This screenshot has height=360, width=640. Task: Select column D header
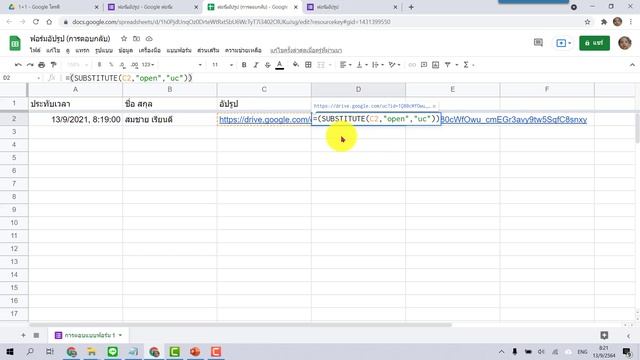click(358, 89)
